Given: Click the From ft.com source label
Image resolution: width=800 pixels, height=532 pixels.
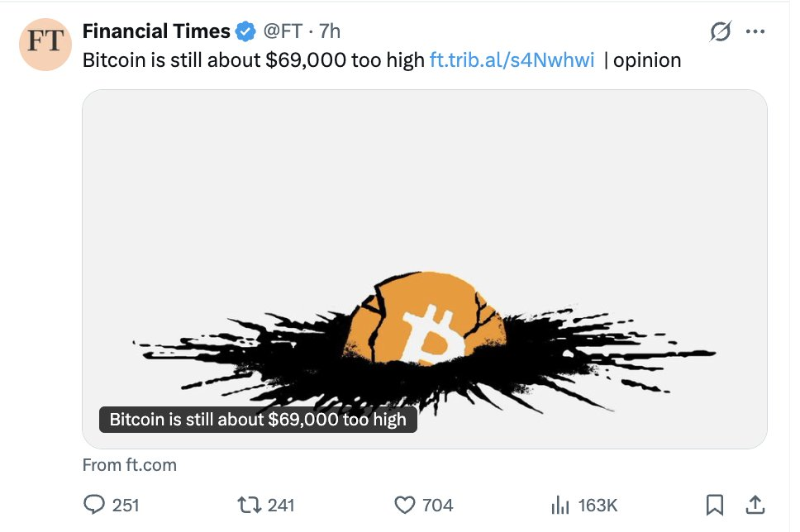Looking at the screenshot, I should (130, 465).
